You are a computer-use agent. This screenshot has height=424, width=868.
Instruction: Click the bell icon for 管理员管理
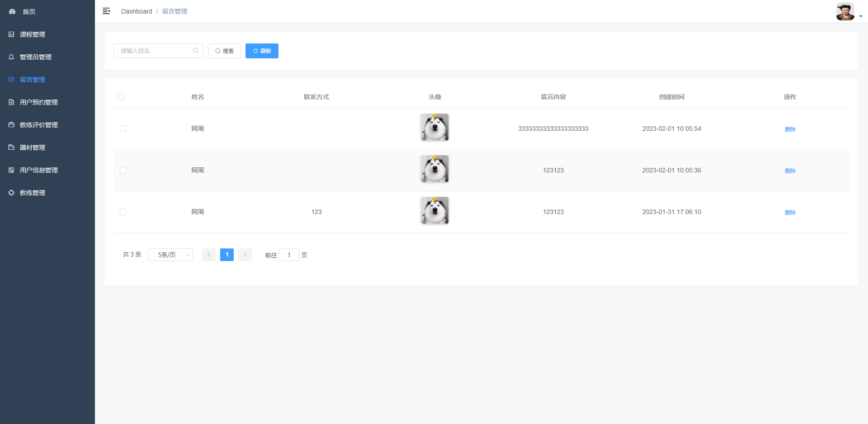(11, 57)
